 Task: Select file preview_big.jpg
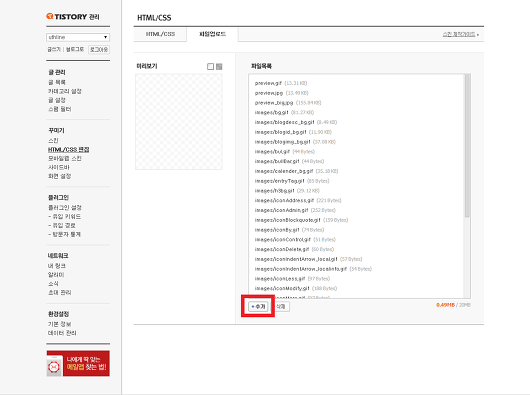pyautogui.click(x=288, y=103)
